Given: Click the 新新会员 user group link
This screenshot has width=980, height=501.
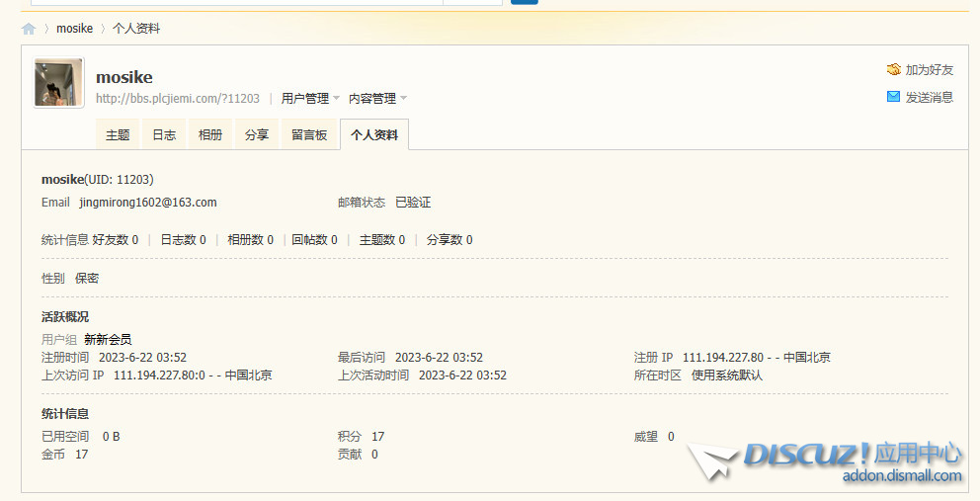Looking at the screenshot, I should tap(108, 340).
